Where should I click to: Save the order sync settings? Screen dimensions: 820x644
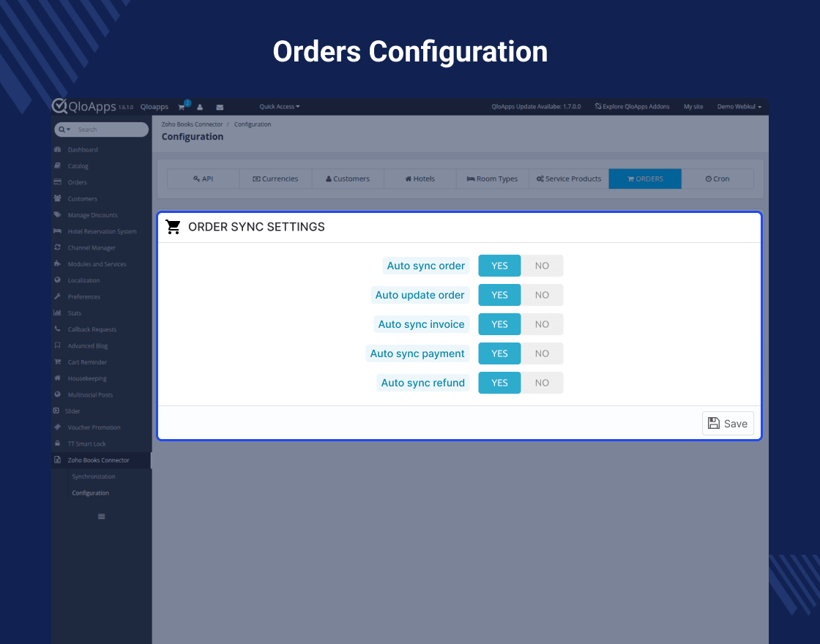728,424
